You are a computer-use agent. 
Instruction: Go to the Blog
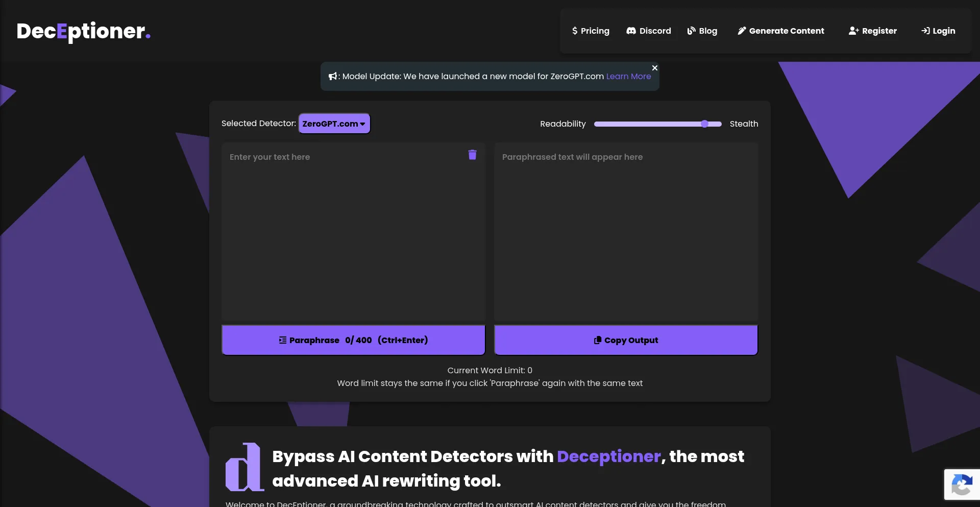[x=702, y=31]
